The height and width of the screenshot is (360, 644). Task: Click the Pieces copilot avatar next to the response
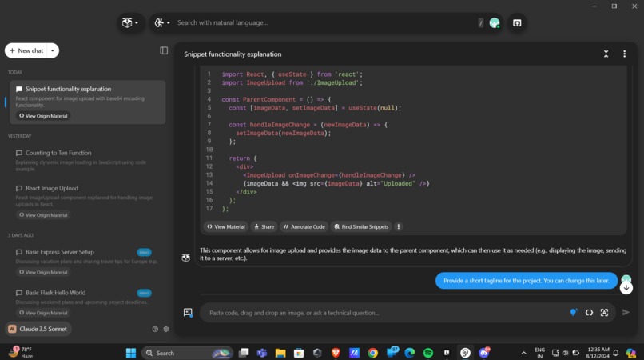tap(186, 258)
